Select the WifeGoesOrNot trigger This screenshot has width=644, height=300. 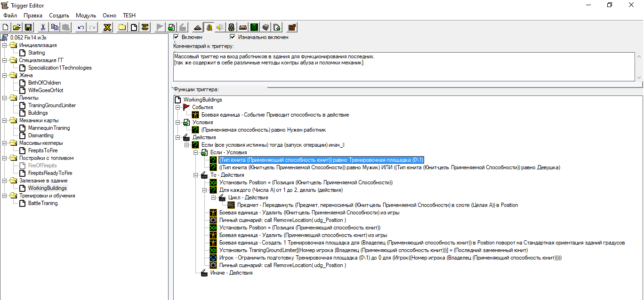45,90
